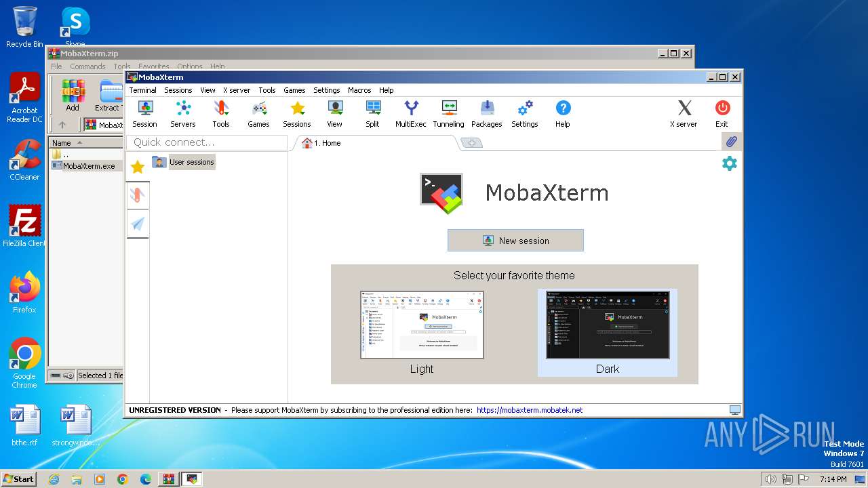Open the View menu in menu bar
Screen dimensions: 868x488
click(208, 90)
